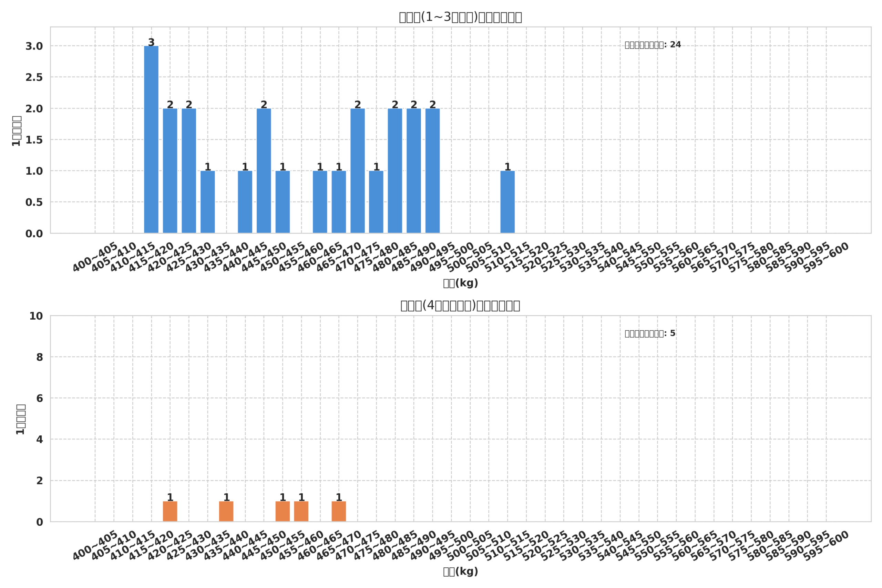Click the top chart title containing "(1~3"
The image size is (882, 588).
click(x=460, y=17)
